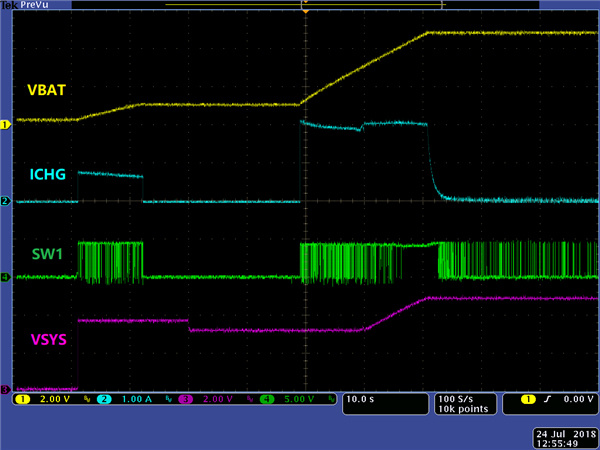Select the magenta channel 3 badge in readout bar
The width and height of the screenshot is (600, 450).
tap(184, 400)
